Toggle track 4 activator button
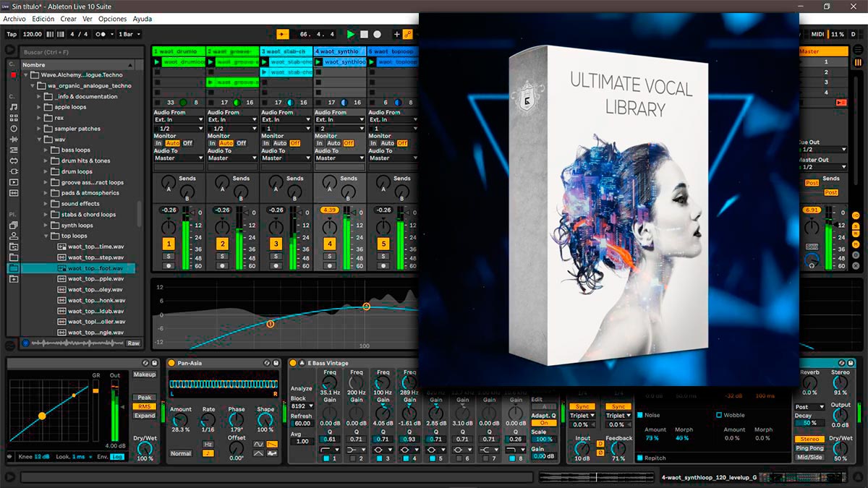 tap(329, 244)
